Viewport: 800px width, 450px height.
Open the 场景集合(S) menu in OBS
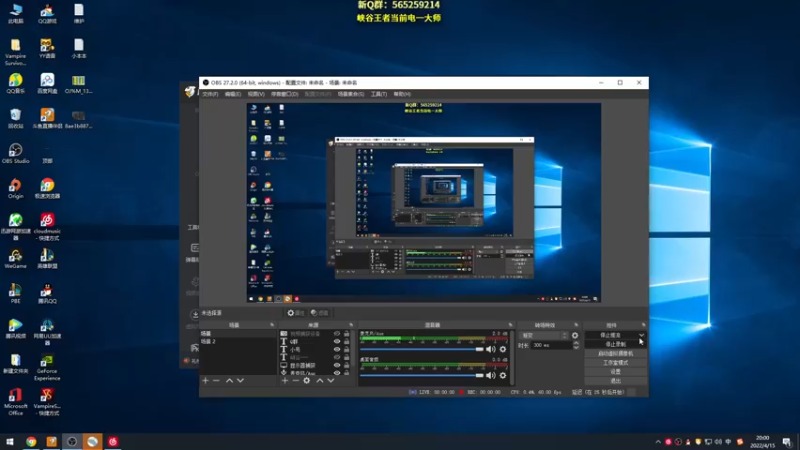351,94
